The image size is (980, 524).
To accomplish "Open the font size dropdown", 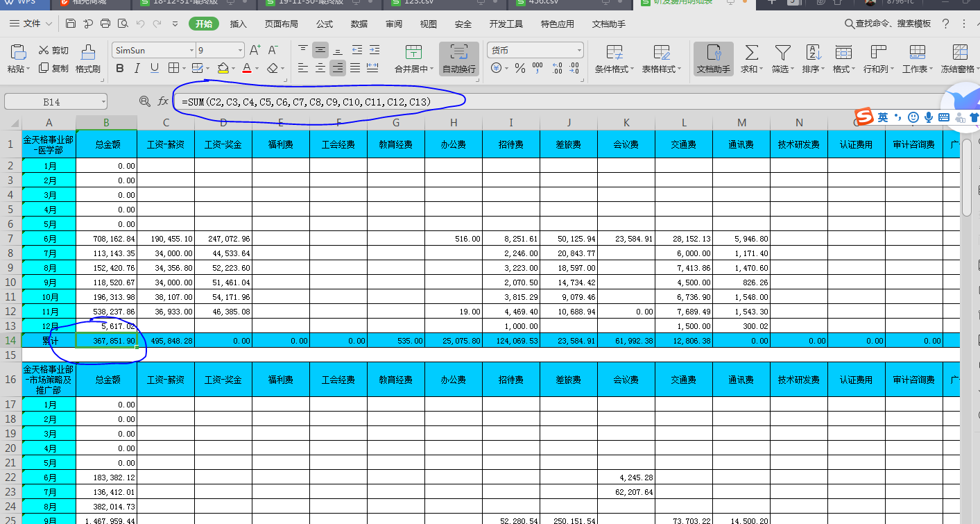I will coord(241,51).
